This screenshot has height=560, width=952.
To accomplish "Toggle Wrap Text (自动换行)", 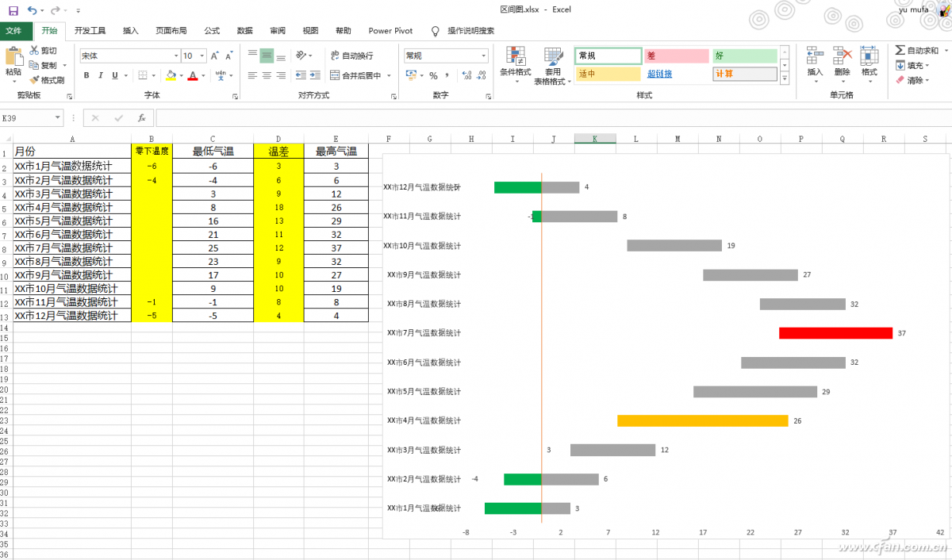I will [351, 56].
